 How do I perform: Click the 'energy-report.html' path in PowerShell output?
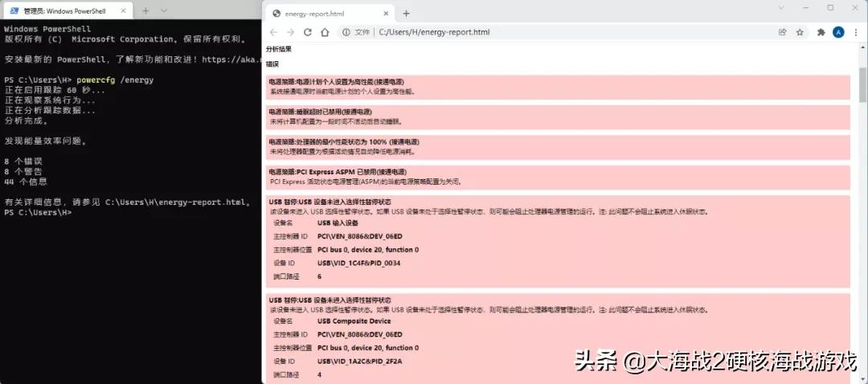point(175,202)
